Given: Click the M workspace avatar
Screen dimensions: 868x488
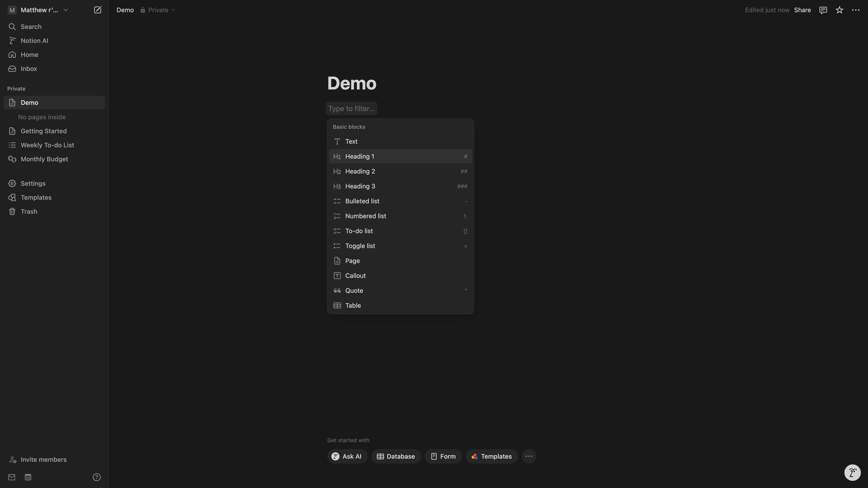Looking at the screenshot, I should tap(12, 10).
